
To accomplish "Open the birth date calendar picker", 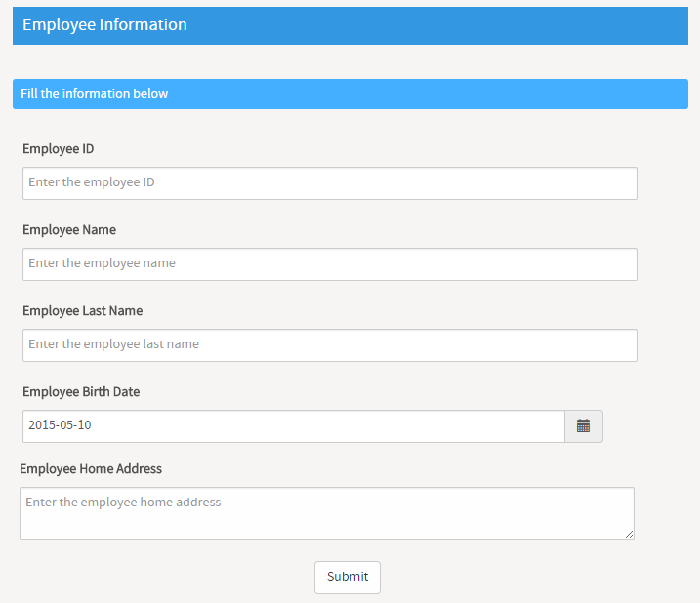I will [x=584, y=426].
